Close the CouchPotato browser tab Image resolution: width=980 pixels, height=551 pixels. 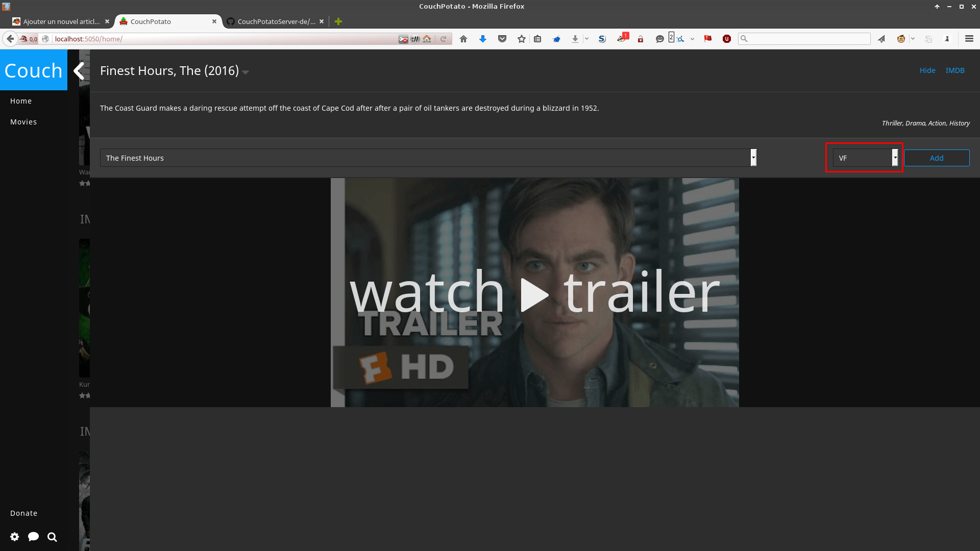pyautogui.click(x=214, y=21)
